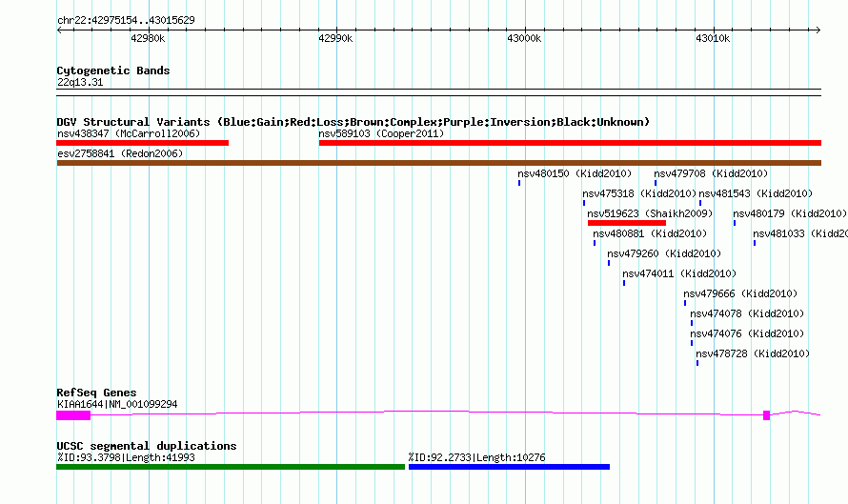The image size is (848, 504).
Task: Select the esv2758841 (Redon2006) brown complex bar
Action: coord(438,163)
